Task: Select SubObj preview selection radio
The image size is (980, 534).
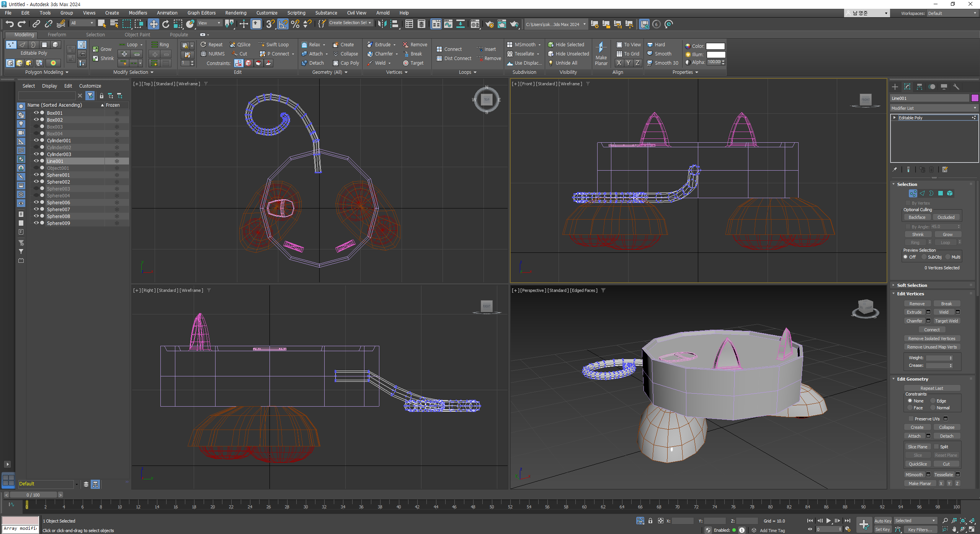Action: tap(924, 257)
